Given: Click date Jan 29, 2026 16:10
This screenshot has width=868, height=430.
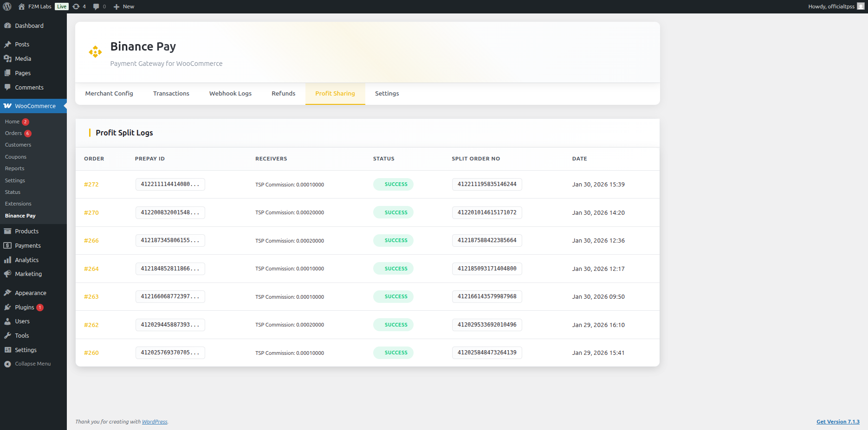Looking at the screenshot, I should pyautogui.click(x=598, y=325).
